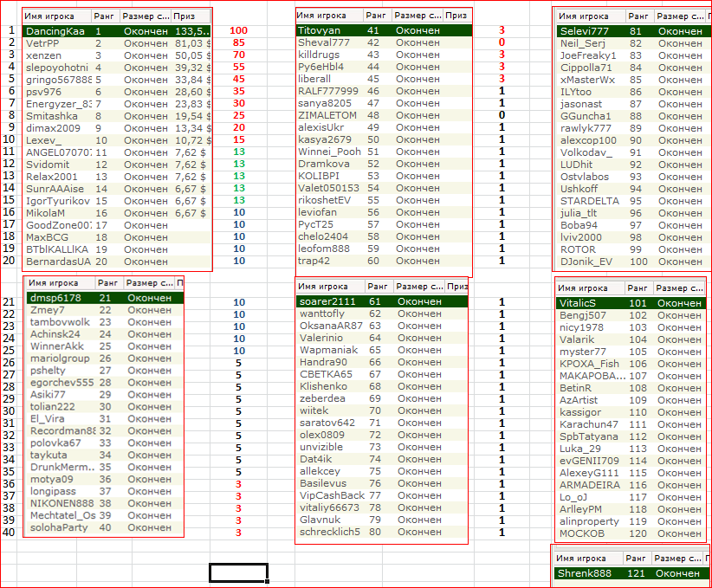The width and height of the screenshot is (712, 588).
Task: Click the player name OksanaAR87
Action: coord(331,326)
